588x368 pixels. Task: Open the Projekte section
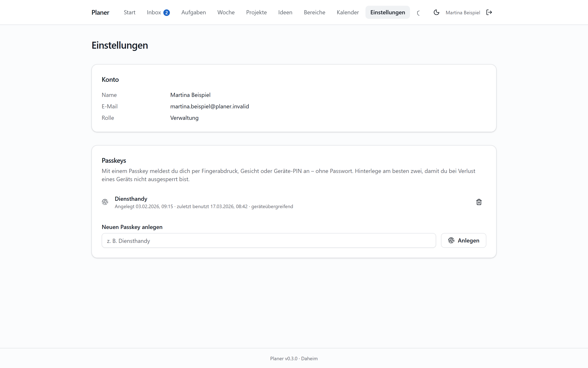256,12
